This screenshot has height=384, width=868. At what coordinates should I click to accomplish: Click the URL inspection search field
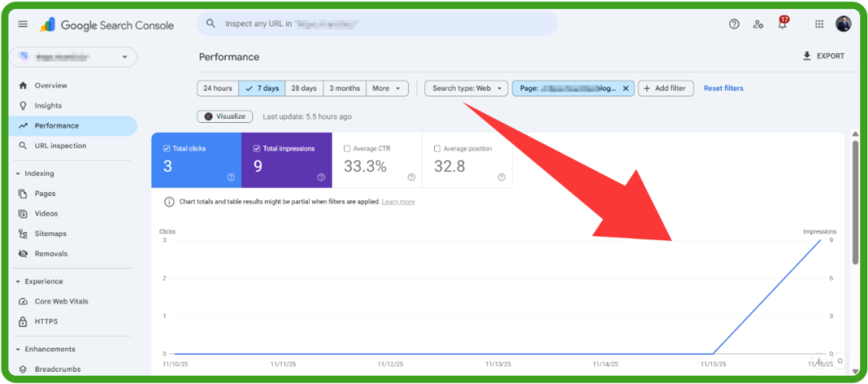(x=378, y=24)
